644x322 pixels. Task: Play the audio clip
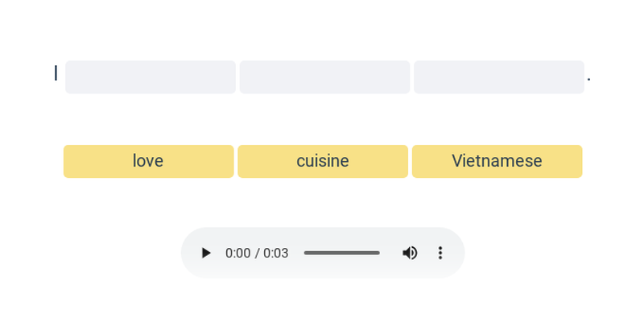pyautogui.click(x=206, y=253)
